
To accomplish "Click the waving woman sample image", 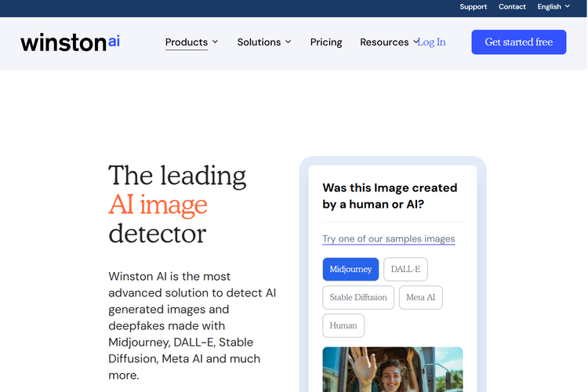I will [392, 369].
